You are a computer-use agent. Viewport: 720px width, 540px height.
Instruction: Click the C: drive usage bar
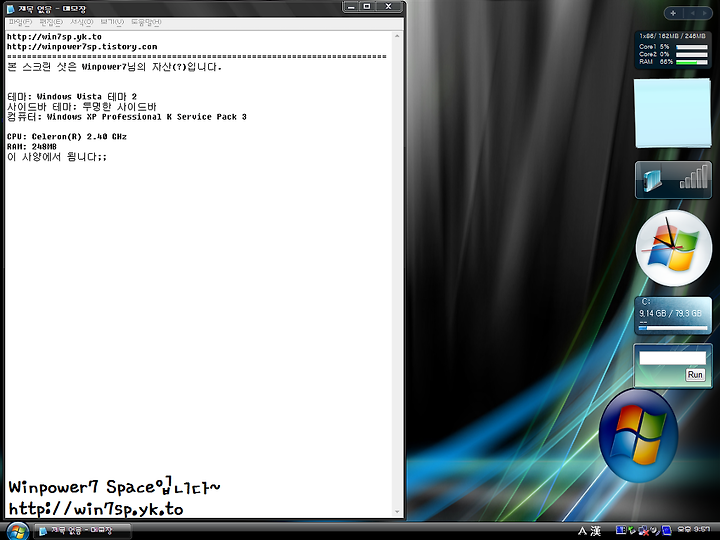point(673,328)
